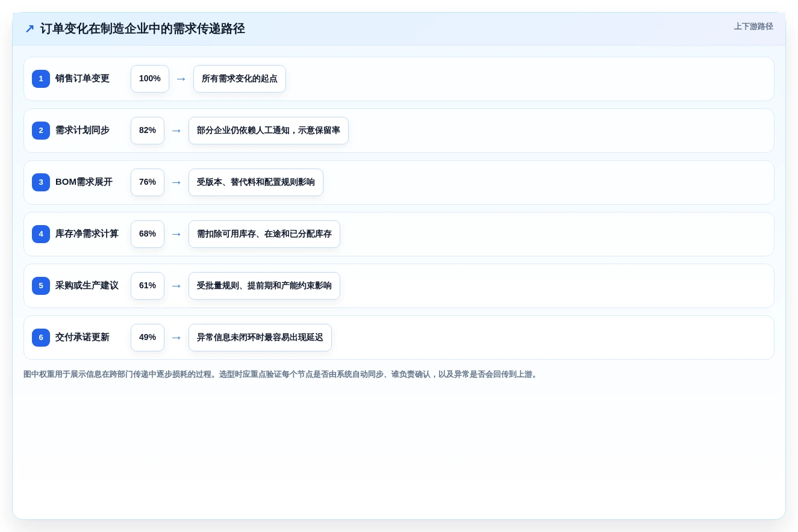Click the title 订单变化在制造企业中的需求传递路径
This screenshot has height=532, width=798.
(143, 29)
